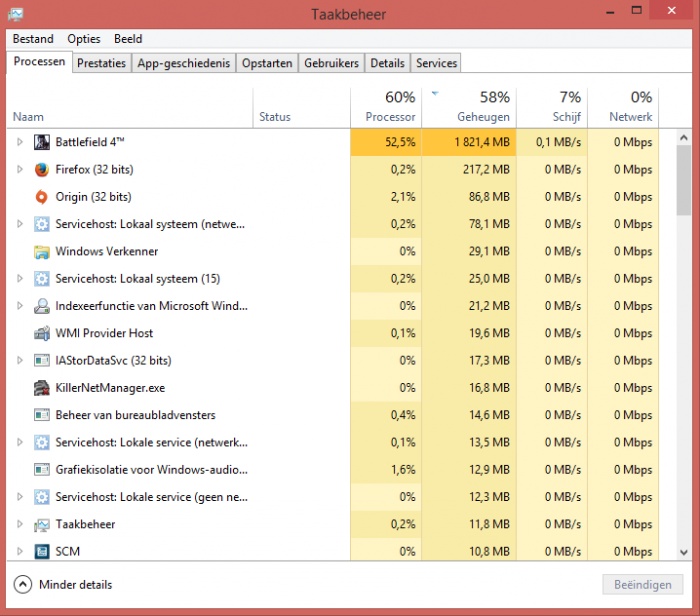
Task: Click the WMI Provider Host icon
Action: click(42, 333)
